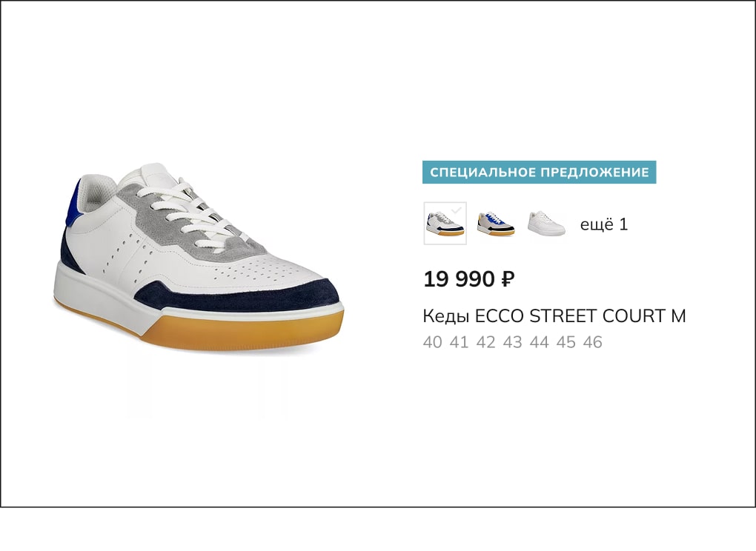The width and height of the screenshot is (756, 551).
Task: Pick size 46 for the sneakers
Action: pos(592,342)
